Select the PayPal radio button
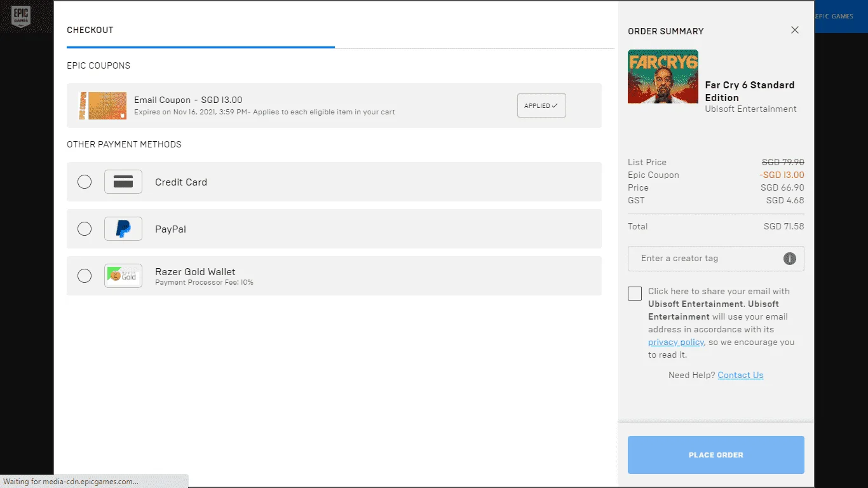Screen dimensions: 868x488 point(85,229)
